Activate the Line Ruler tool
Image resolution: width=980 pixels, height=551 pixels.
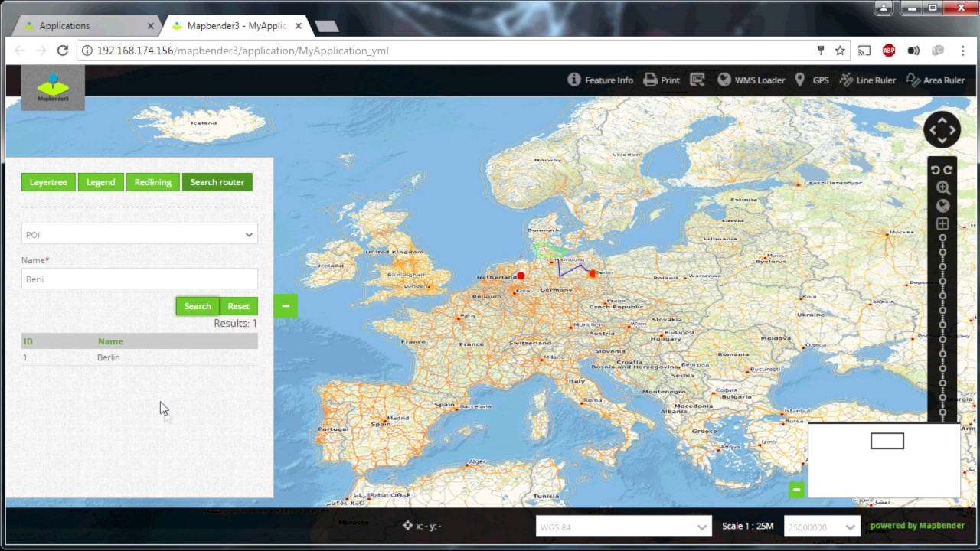pyautogui.click(x=867, y=80)
